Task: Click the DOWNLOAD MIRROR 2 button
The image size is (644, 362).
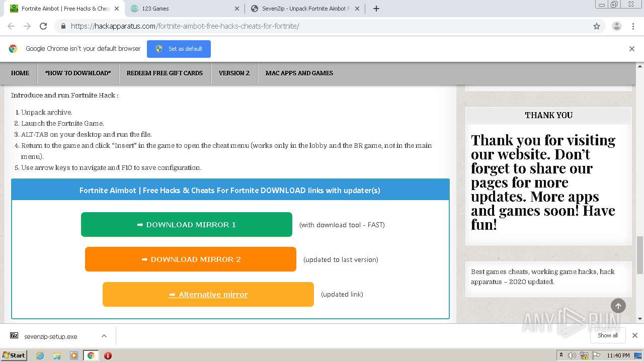Action: pyautogui.click(x=191, y=259)
